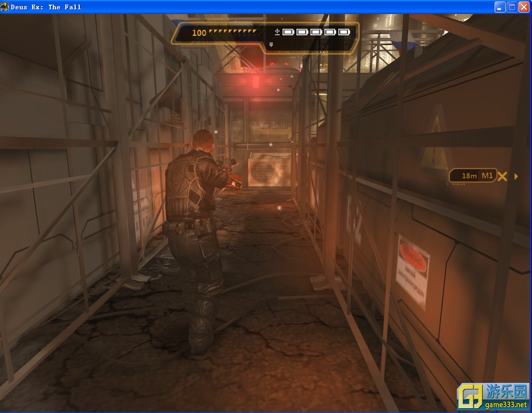Click the energy icon beside the battery cells

point(277,32)
